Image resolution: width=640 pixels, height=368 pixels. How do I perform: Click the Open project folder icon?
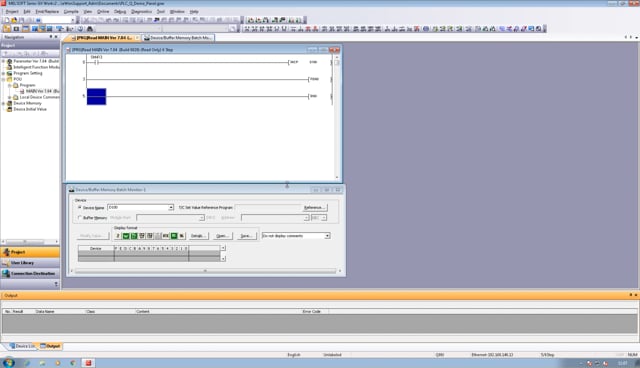tap(14, 20)
